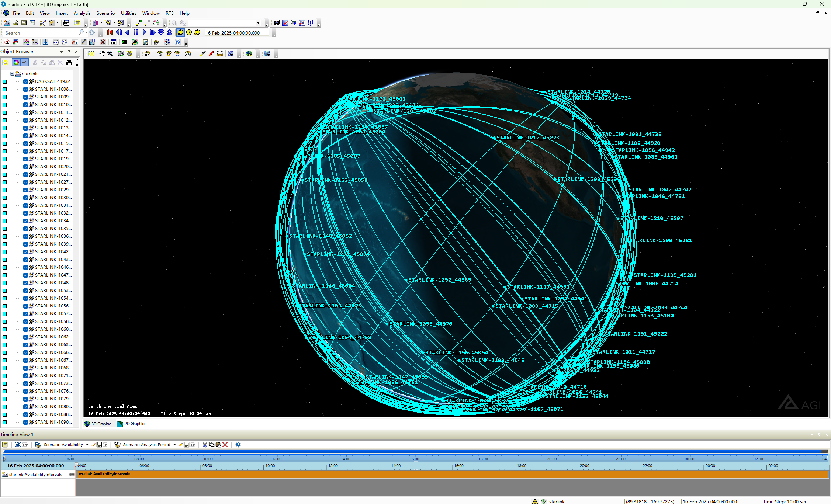The height and width of the screenshot is (504, 831).
Task: Uncheck the DARKSAT_44932 checkbox
Action: click(25, 81)
